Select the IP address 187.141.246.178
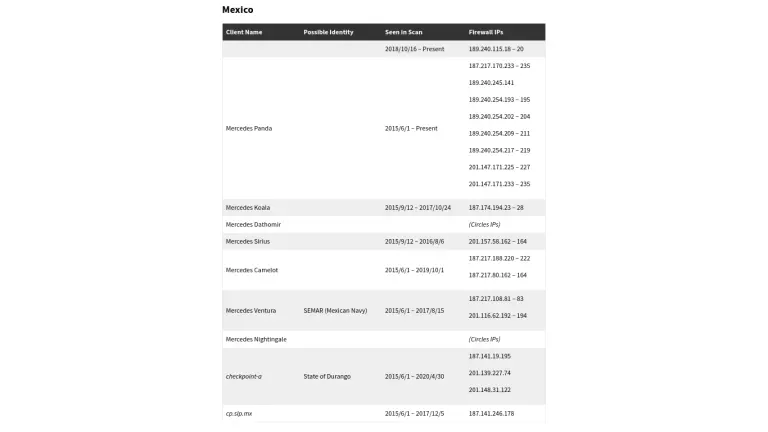Image resolution: width=768 pixels, height=432 pixels. [x=491, y=413]
